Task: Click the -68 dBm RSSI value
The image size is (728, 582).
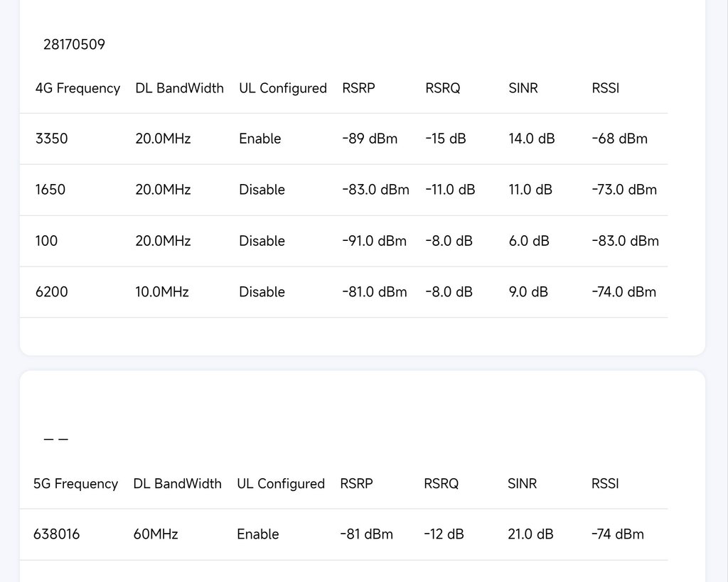Action: [619, 139]
